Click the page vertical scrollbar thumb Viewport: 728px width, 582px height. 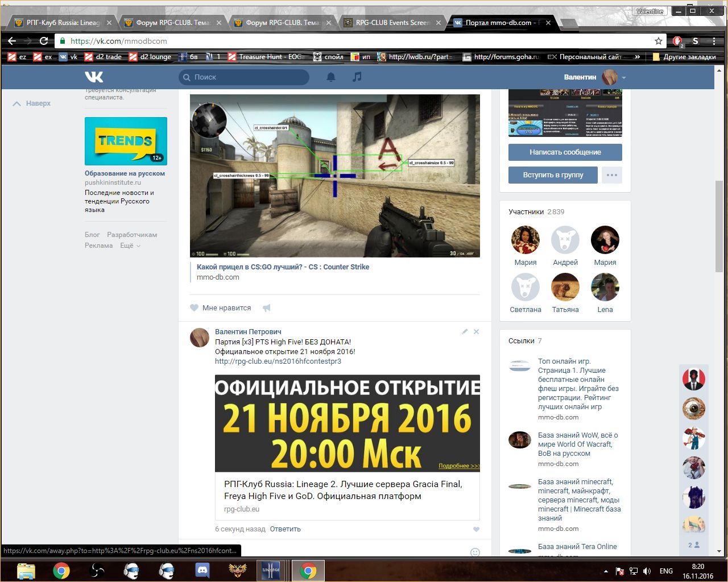pyautogui.click(x=719, y=226)
